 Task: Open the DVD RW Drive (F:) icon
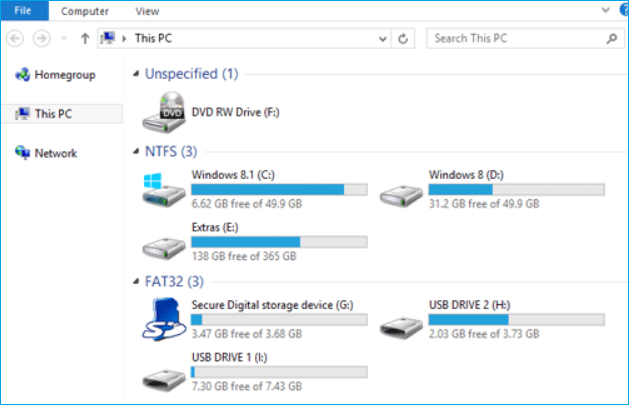pos(163,112)
